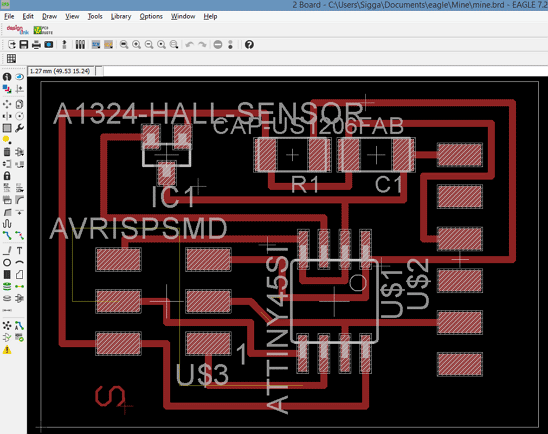This screenshot has width=548, height=434.
Task: Open the Autorouter tool
Action: (20, 326)
